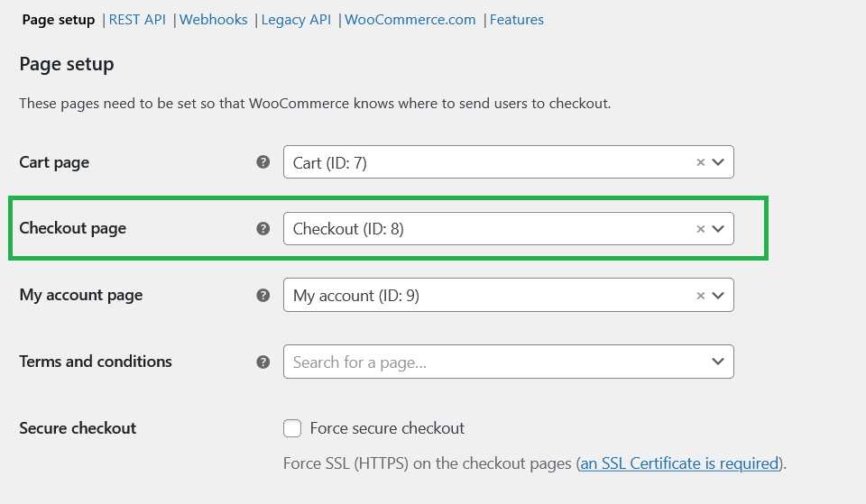Clear the Checkout page selection
The width and height of the screenshot is (866, 504).
pos(700,229)
